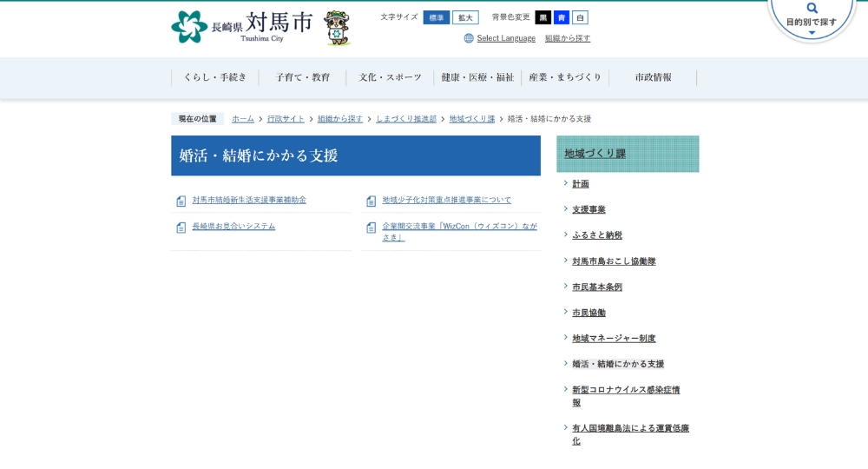Image resolution: width=868 pixels, height=469 pixels.
Task: Go to ホーム in the breadcrumb
Action: tap(242, 118)
